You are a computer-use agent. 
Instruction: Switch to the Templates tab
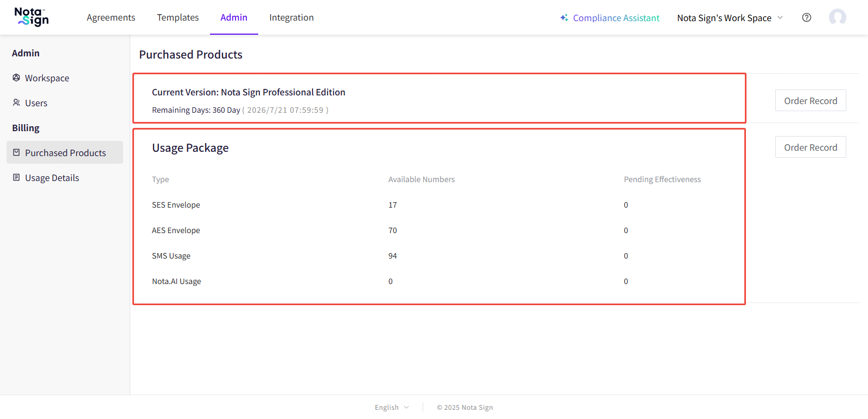point(178,17)
